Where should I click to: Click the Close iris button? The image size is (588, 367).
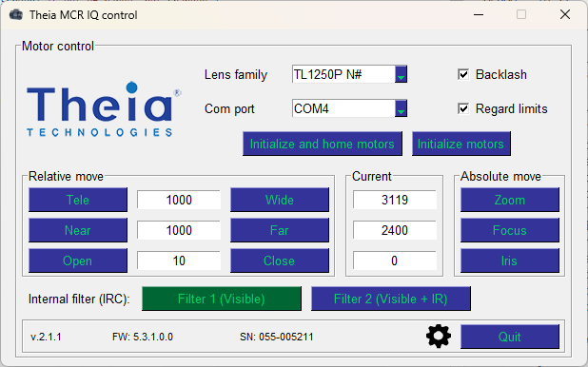[x=280, y=261]
